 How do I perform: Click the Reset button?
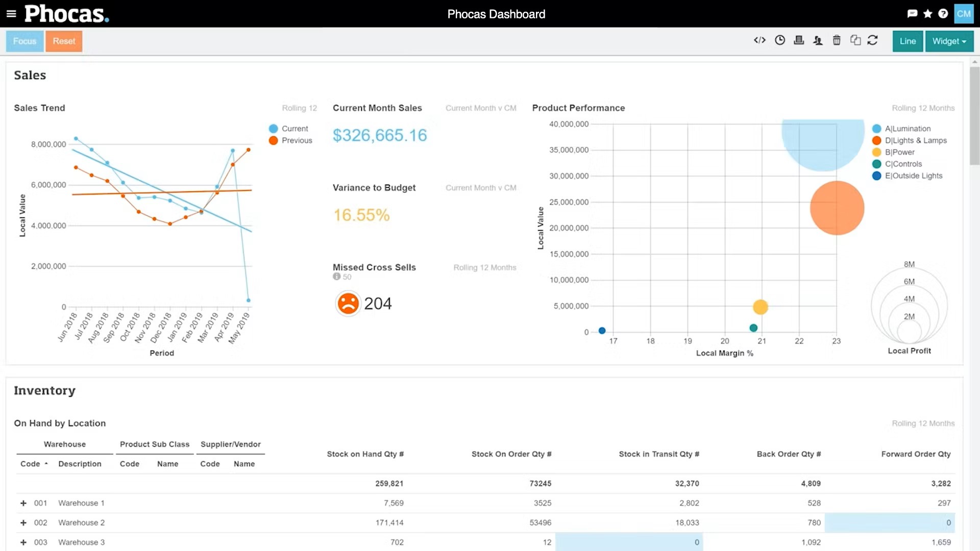pos(64,41)
